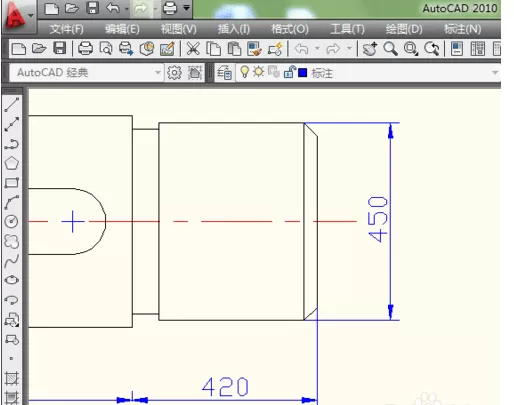The width and height of the screenshot is (514, 405).
Task: Toggle the layer viewport freeze icon
Action: coord(274,72)
